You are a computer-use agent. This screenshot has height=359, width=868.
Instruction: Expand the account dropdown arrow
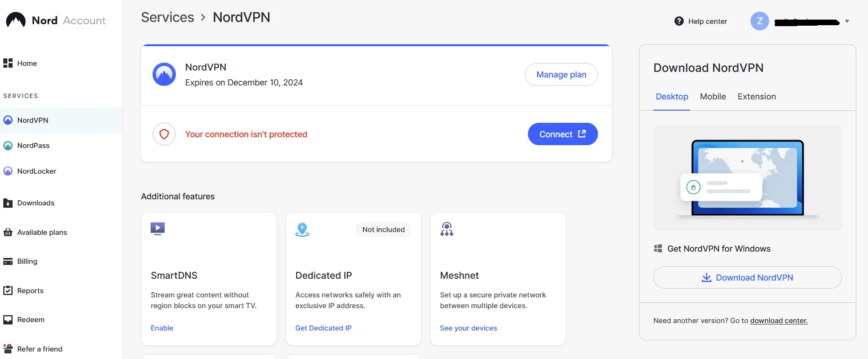pos(847,21)
